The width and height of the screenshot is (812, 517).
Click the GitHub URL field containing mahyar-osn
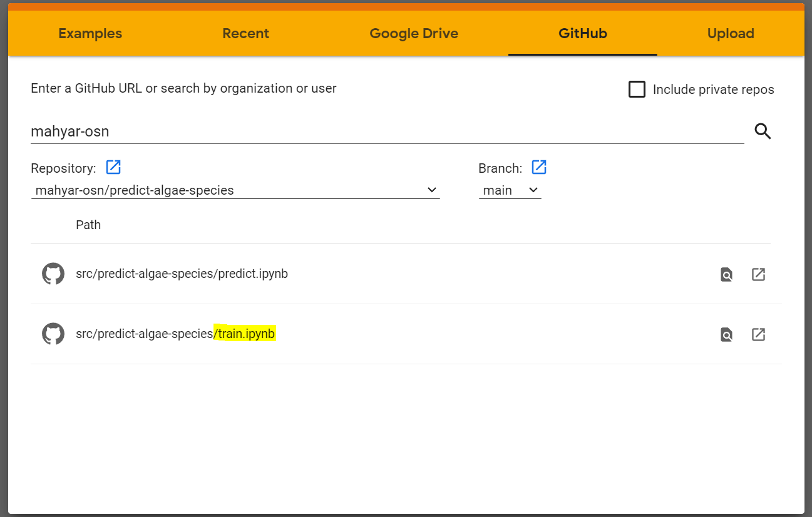click(387, 131)
